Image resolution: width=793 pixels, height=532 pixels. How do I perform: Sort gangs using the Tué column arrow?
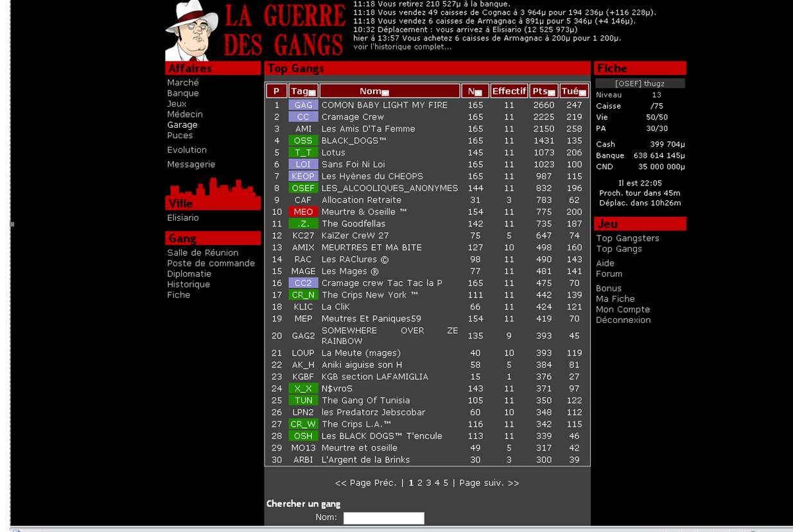[x=582, y=93]
